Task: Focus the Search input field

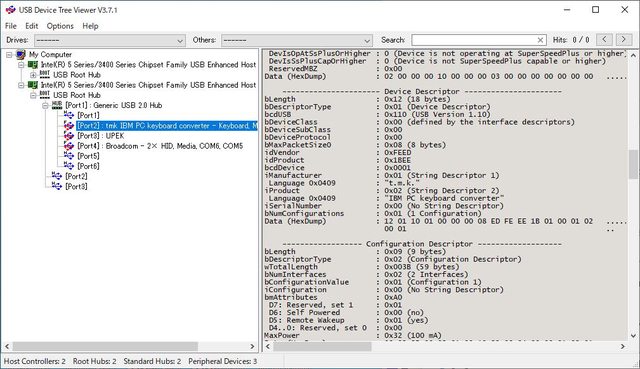Action: [473, 40]
